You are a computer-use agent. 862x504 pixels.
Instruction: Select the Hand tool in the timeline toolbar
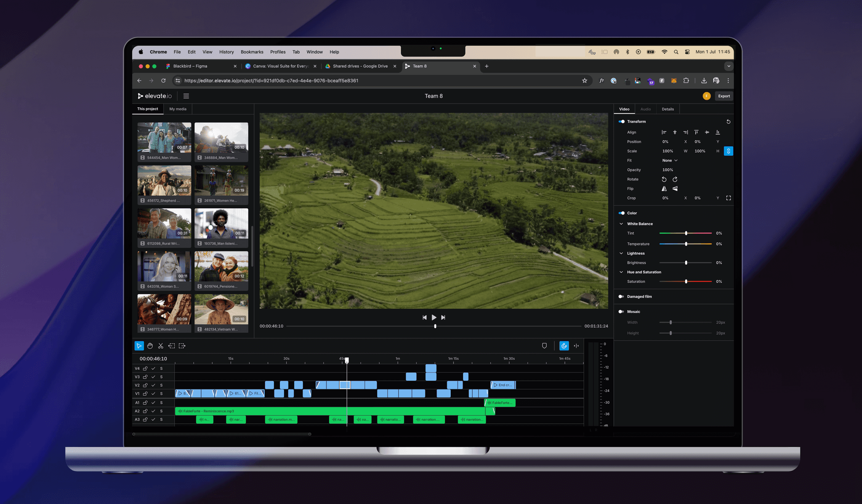pos(150,346)
